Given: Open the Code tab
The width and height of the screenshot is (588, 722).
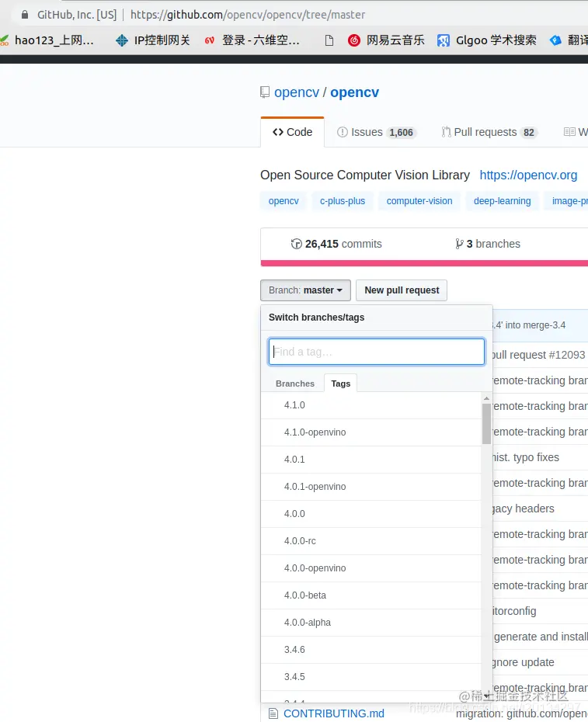Looking at the screenshot, I should click(293, 132).
